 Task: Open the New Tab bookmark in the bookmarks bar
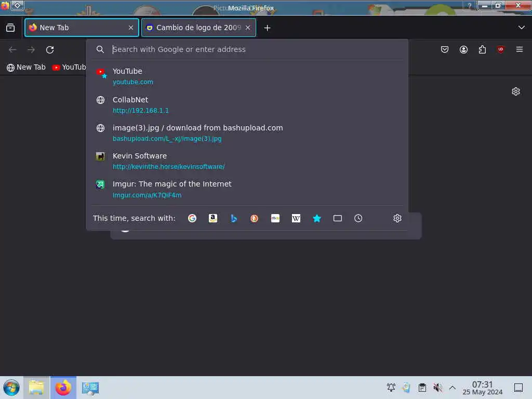[26, 67]
